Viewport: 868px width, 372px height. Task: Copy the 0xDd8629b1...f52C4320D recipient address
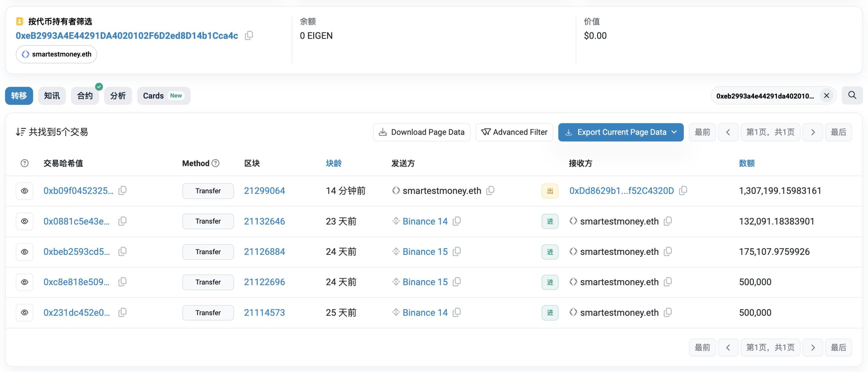(683, 190)
